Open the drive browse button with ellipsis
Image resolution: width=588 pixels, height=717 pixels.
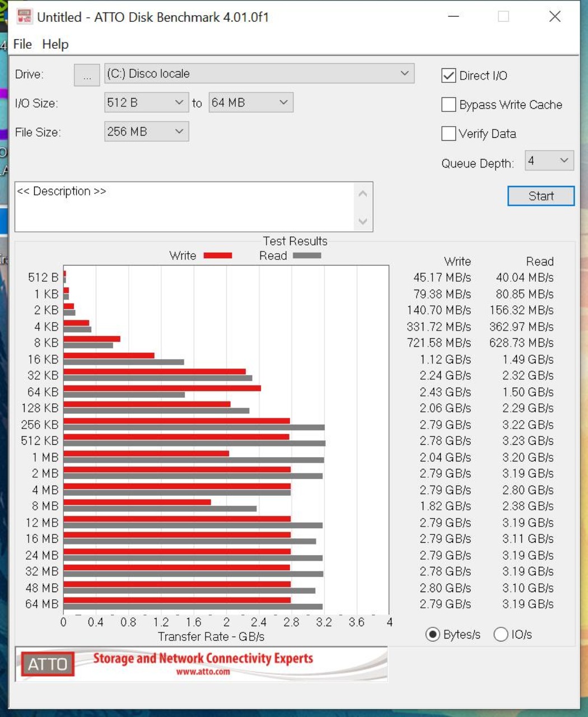point(87,75)
